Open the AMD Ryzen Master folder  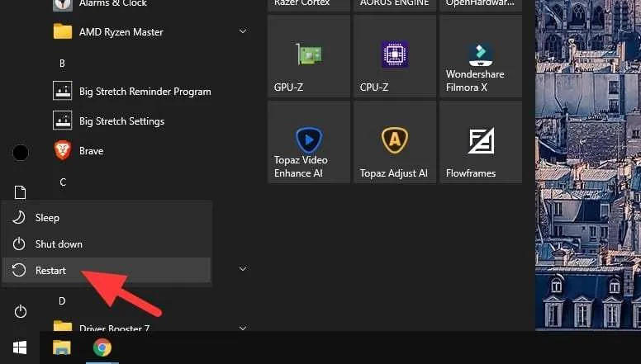108,32
